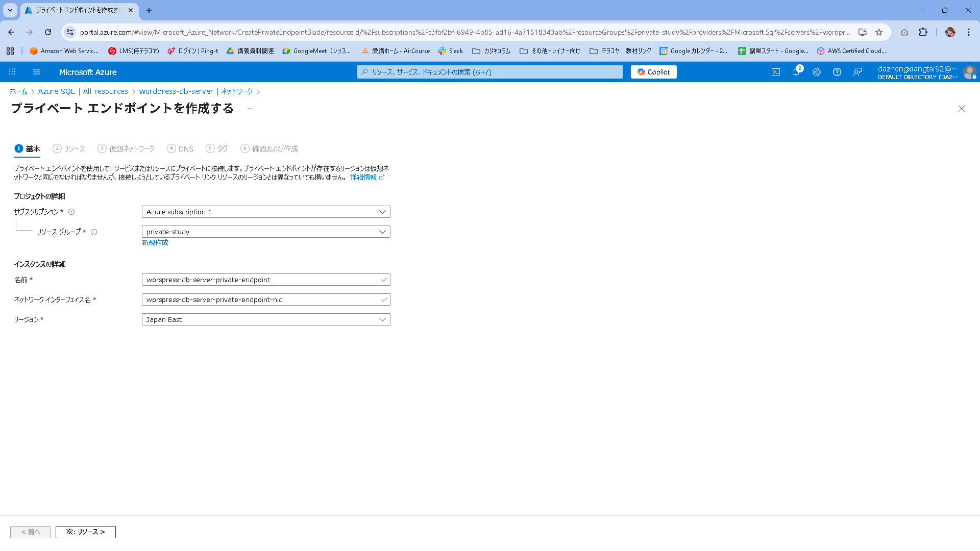This screenshot has width=980, height=551.
Task: Expand the subscription dropdown
Action: click(265, 212)
